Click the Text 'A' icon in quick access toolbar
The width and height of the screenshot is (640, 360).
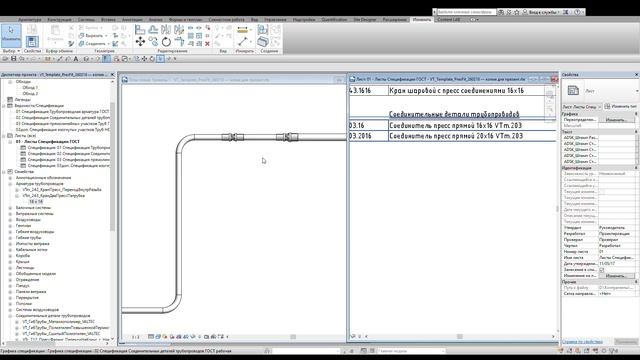[76, 59]
